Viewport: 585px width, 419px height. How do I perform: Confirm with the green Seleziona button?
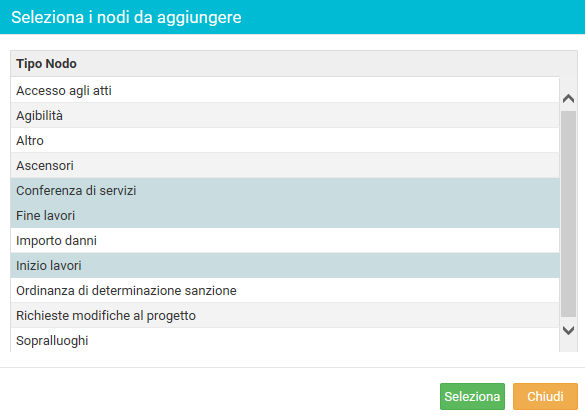pyautogui.click(x=472, y=396)
